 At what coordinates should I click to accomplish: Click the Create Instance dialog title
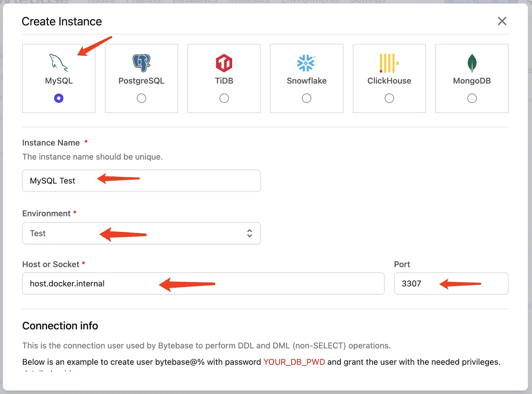click(x=62, y=22)
